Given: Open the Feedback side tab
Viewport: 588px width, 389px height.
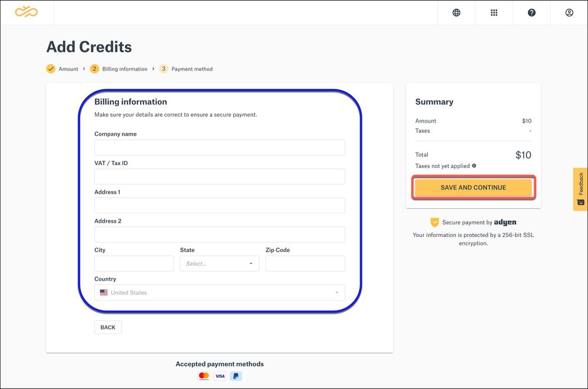Looking at the screenshot, I should pos(580,189).
